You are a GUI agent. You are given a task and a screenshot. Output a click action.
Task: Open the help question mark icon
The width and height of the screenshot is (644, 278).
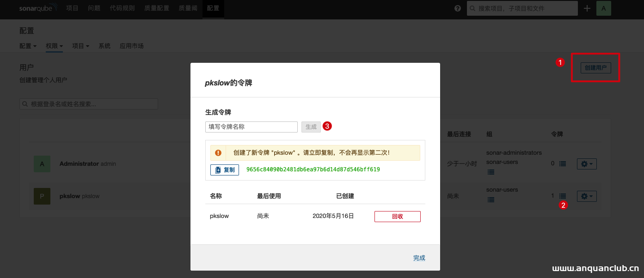[x=457, y=8]
